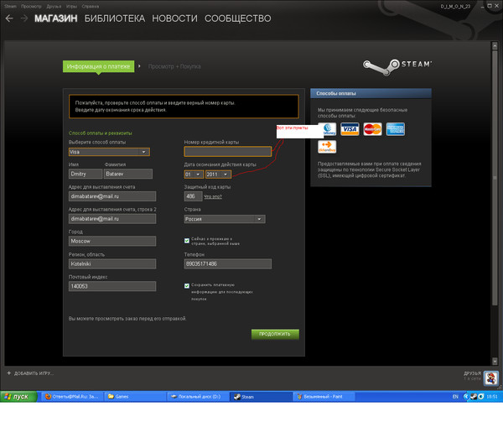Click plus icon to add a game

(9, 373)
